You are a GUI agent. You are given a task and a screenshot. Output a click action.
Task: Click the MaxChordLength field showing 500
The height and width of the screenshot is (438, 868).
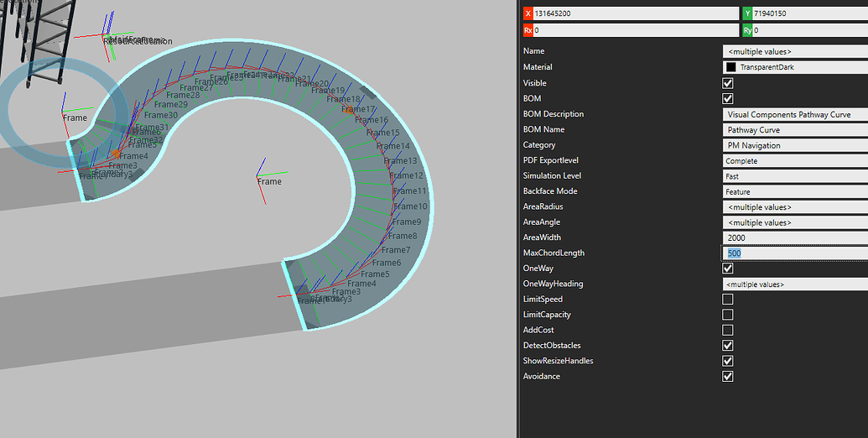pyautogui.click(x=795, y=253)
